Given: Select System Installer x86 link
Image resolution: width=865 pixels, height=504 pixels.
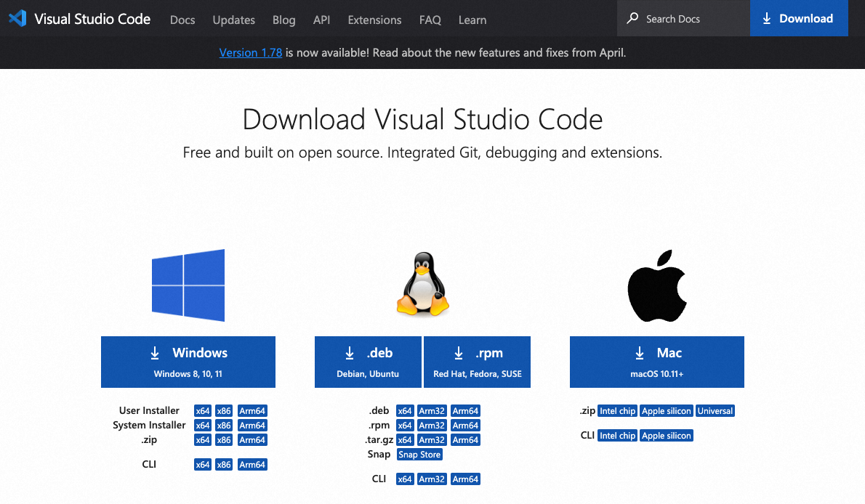Looking at the screenshot, I should pyautogui.click(x=223, y=425).
